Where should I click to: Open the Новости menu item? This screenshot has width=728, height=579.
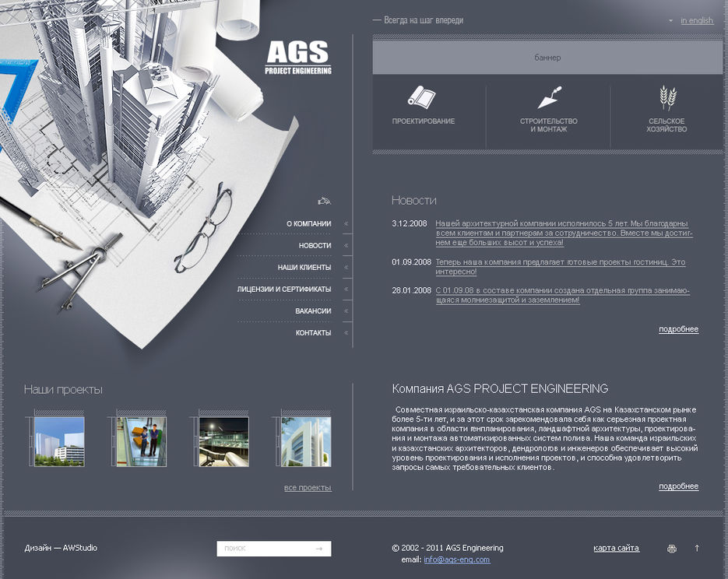point(315,245)
